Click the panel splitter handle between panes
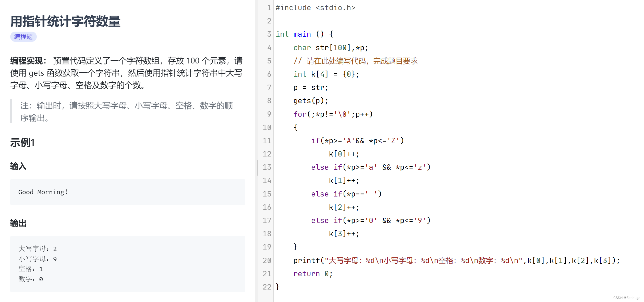The image size is (644, 302). pyautogui.click(x=257, y=168)
